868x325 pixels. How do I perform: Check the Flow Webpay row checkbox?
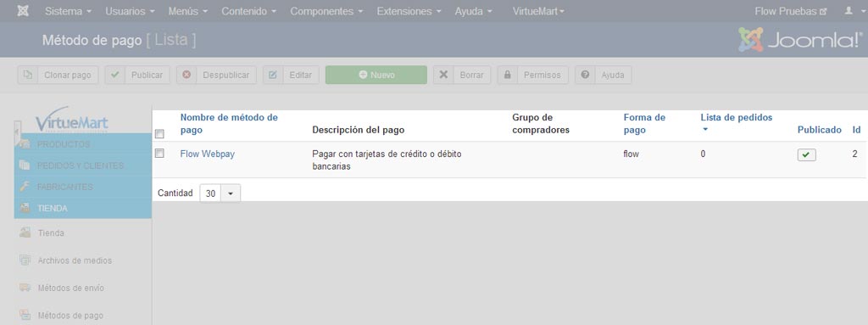(x=159, y=153)
